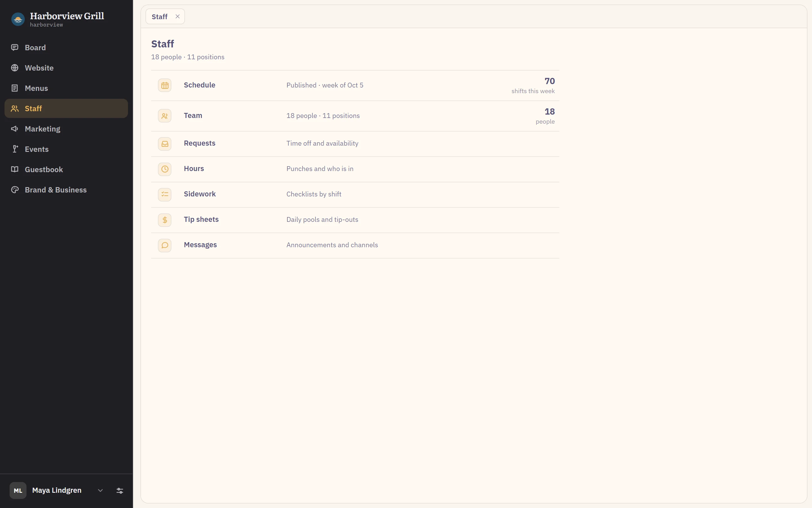Click the Requests inbox icon
The height and width of the screenshot is (508, 812).
pos(165,144)
